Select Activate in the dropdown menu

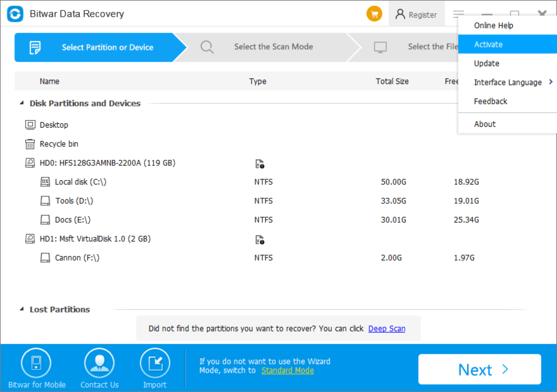[x=508, y=44]
